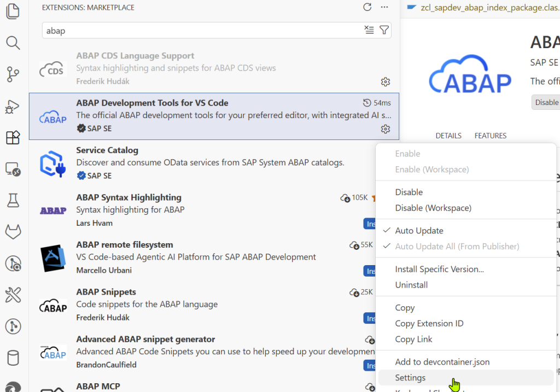Install ABAP Syntax Highlighting extension
The image size is (560, 392).
click(x=370, y=224)
